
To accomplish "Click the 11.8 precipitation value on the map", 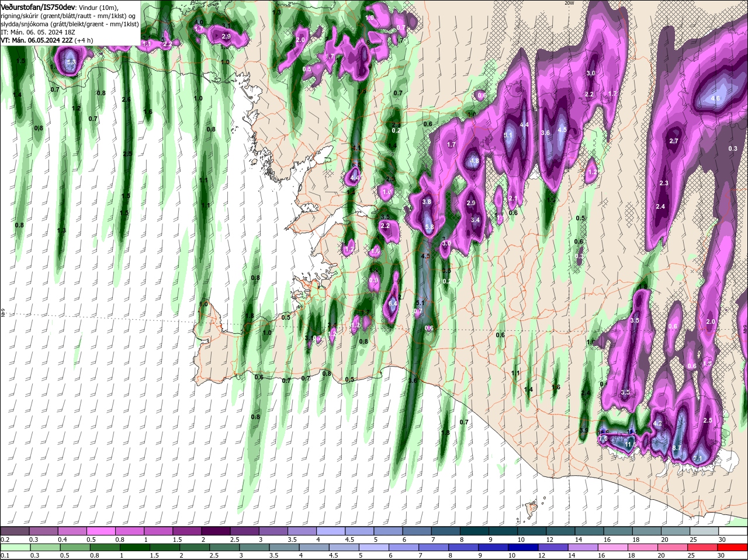I will pyautogui.click(x=631, y=444).
